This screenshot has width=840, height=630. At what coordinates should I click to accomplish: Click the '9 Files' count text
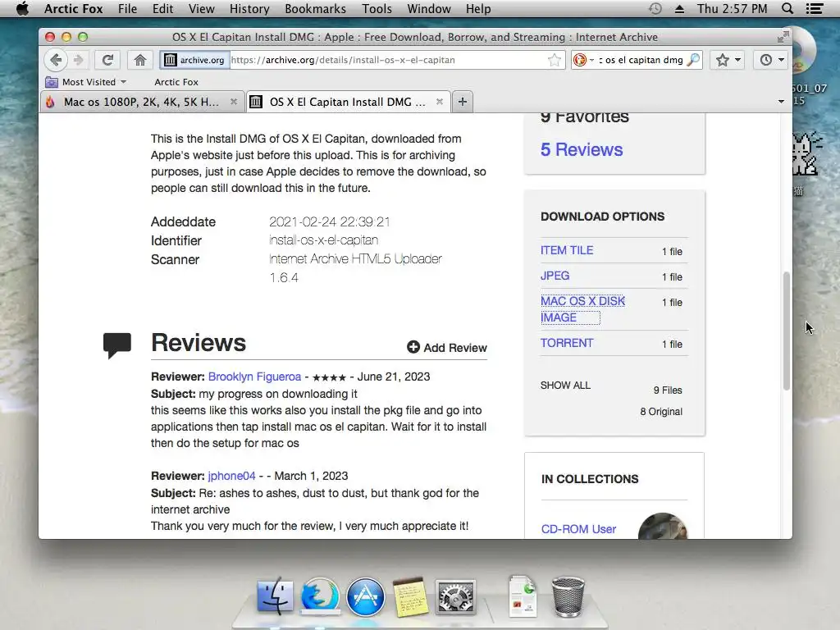[x=668, y=390]
